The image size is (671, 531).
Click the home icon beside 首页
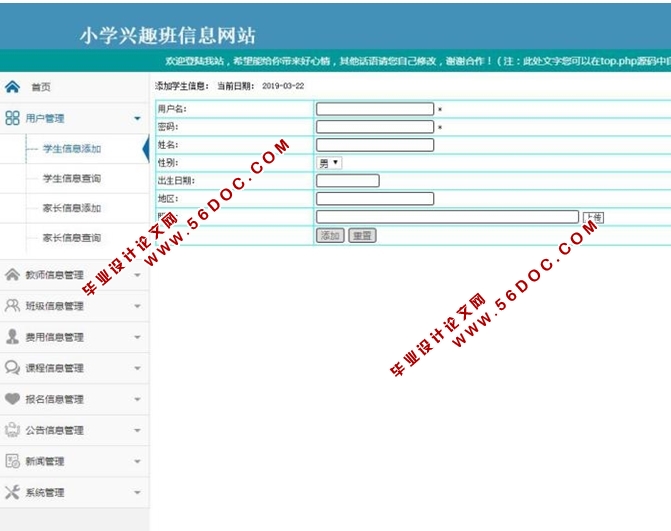pyautogui.click(x=12, y=87)
